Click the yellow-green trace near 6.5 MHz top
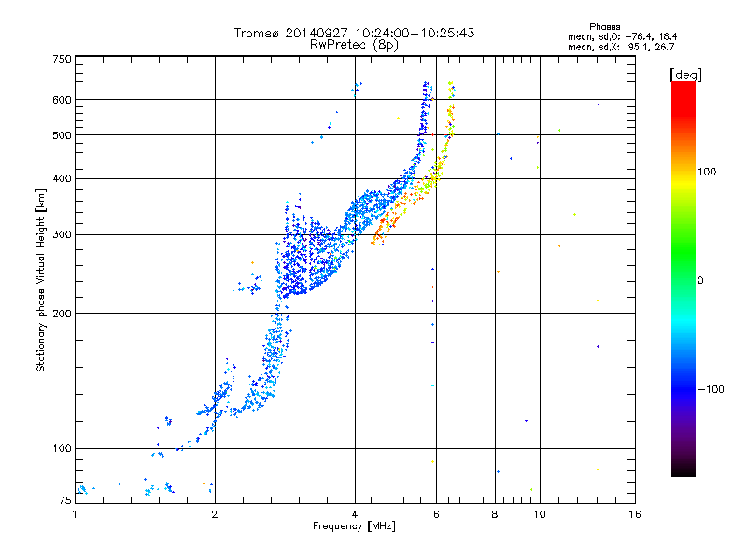Screen dimensions: 747x560 pos(450,109)
